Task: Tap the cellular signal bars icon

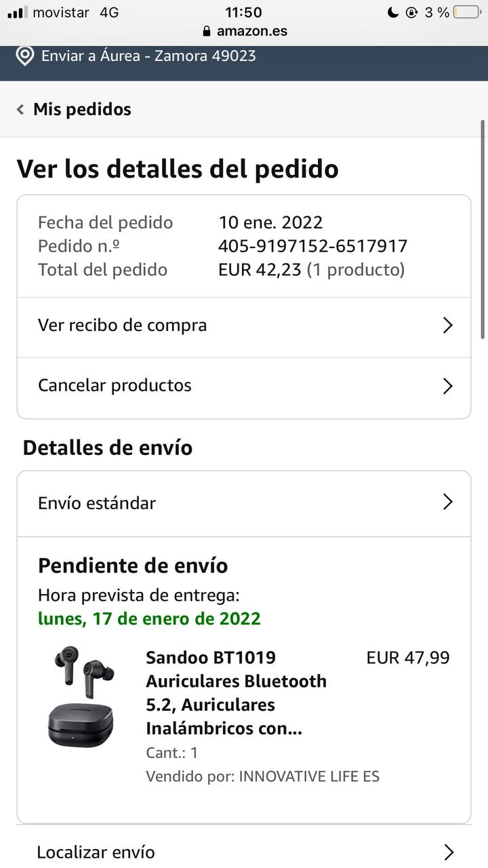Action: (x=18, y=12)
